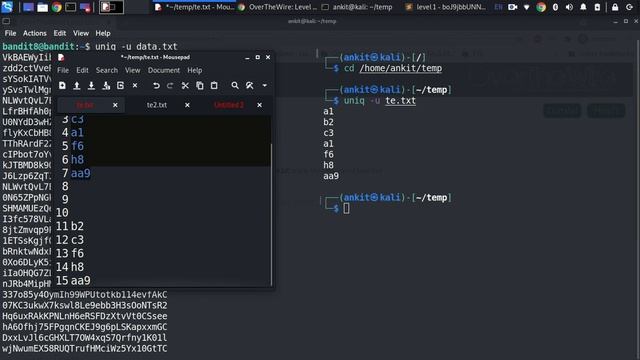Switch to Mousepad te.txt taskbar window button
Image resolution: width=640 pixels, height=360 pixels.
tap(194, 7)
